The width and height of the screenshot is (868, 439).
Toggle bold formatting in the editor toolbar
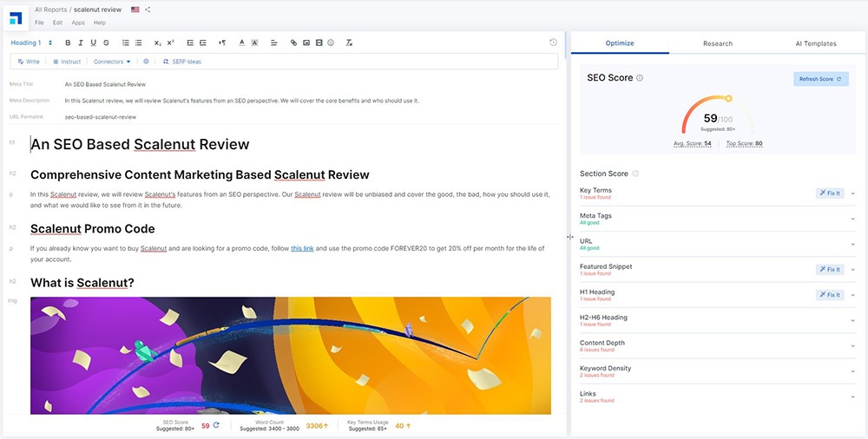[x=68, y=43]
